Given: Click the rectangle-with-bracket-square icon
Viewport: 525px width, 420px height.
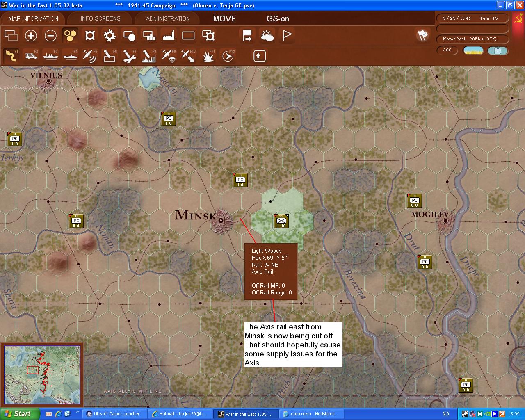Looking at the screenshot, I should pyautogui.click(x=208, y=36).
